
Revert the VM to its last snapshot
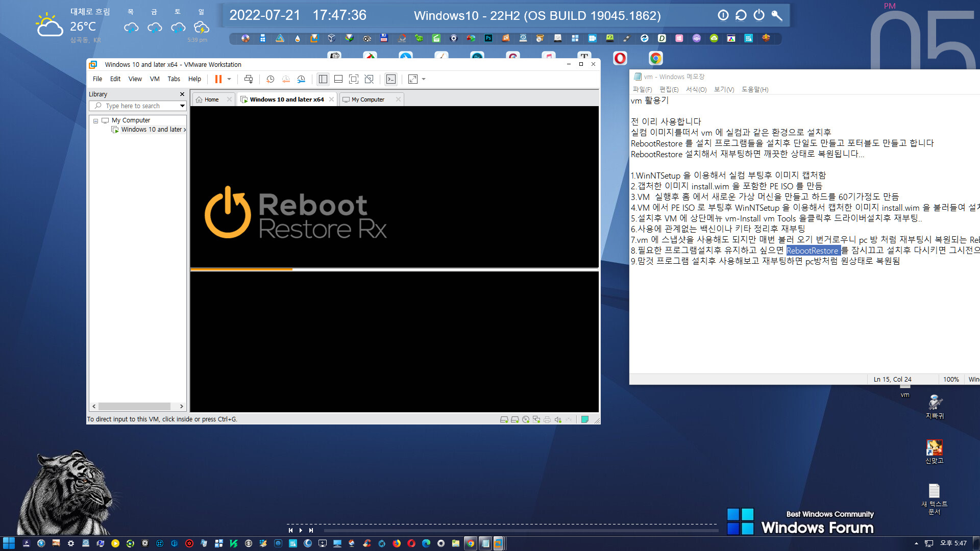tap(286, 79)
